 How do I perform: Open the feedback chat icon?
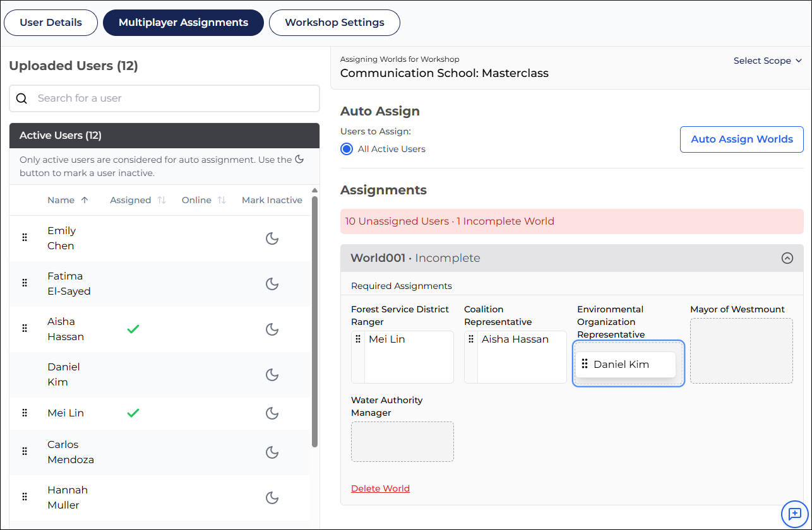794,514
